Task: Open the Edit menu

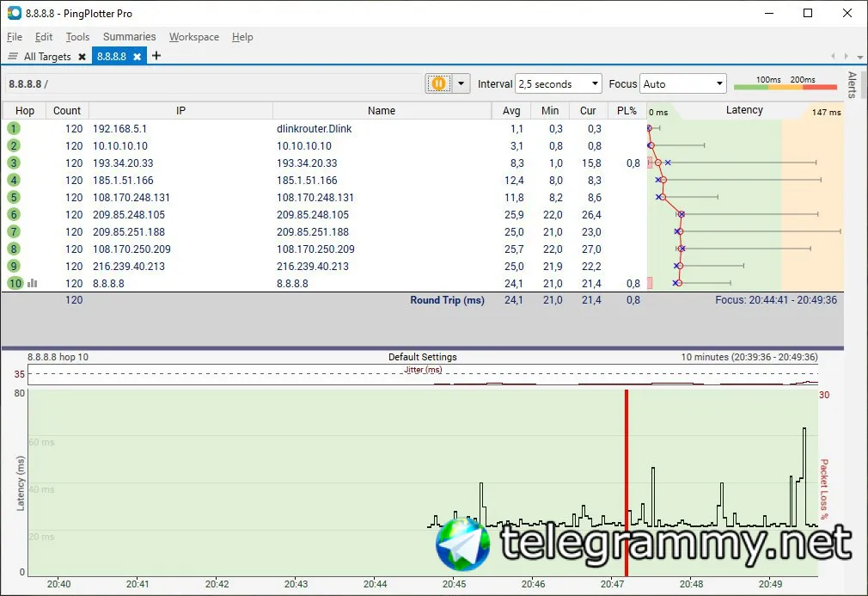Action: tap(43, 37)
